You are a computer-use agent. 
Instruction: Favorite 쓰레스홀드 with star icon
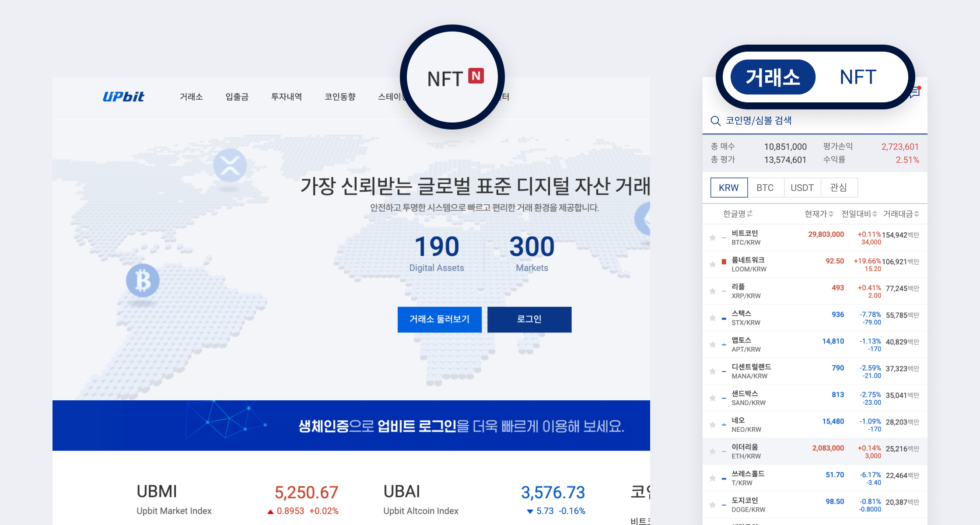713,478
